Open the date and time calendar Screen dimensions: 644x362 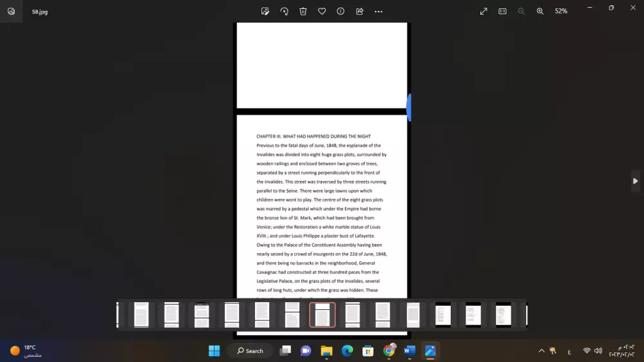pos(621,351)
